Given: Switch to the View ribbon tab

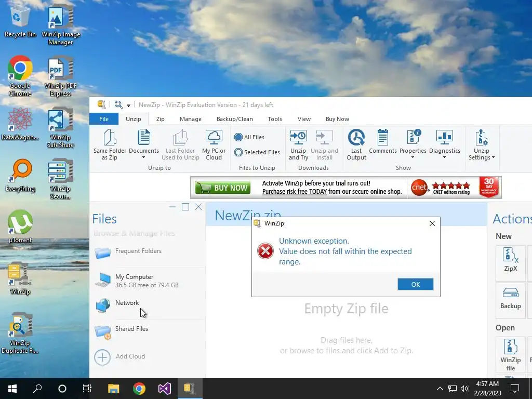Looking at the screenshot, I should click(x=304, y=119).
